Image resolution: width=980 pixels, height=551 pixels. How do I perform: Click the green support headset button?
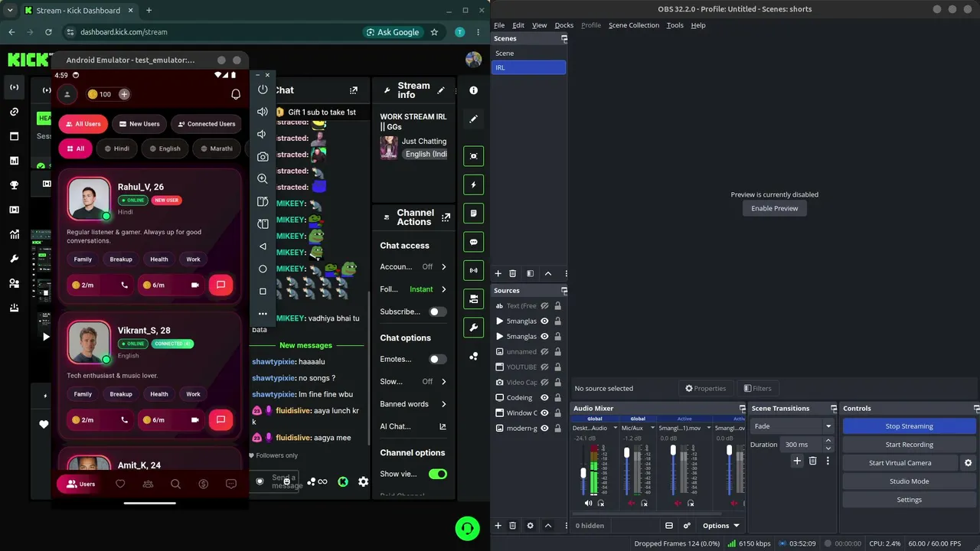click(467, 527)
